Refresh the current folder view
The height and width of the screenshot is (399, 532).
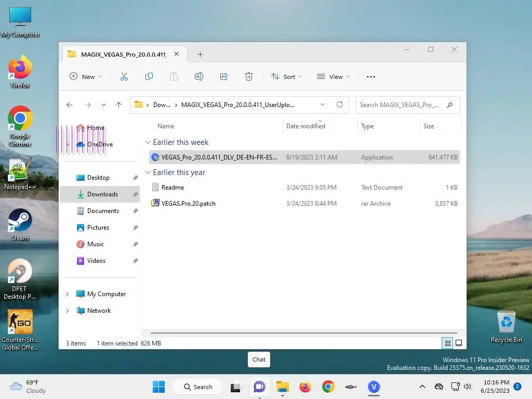(x=340, y=104)
